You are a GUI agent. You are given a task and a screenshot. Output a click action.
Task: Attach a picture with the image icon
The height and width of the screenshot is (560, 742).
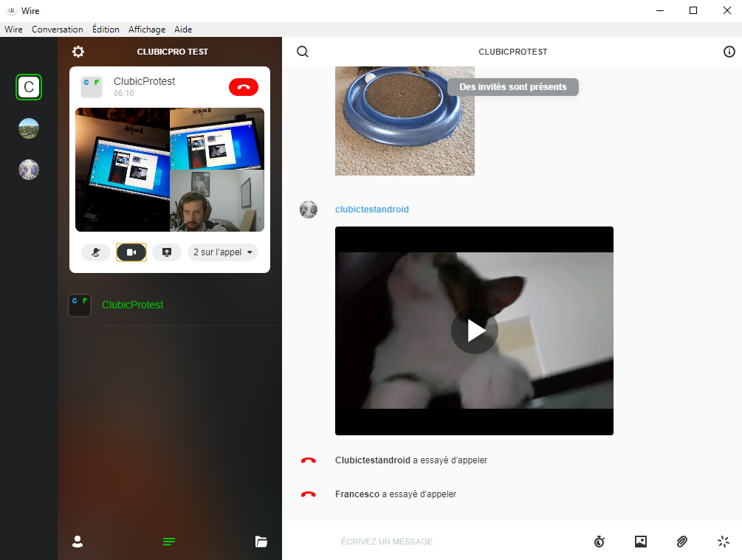641,542
